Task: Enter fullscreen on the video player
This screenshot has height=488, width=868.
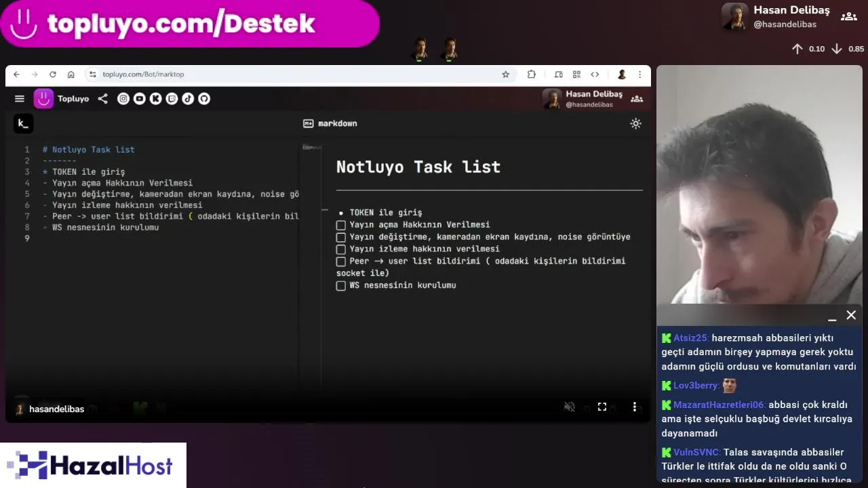Action: pos(601,407)
